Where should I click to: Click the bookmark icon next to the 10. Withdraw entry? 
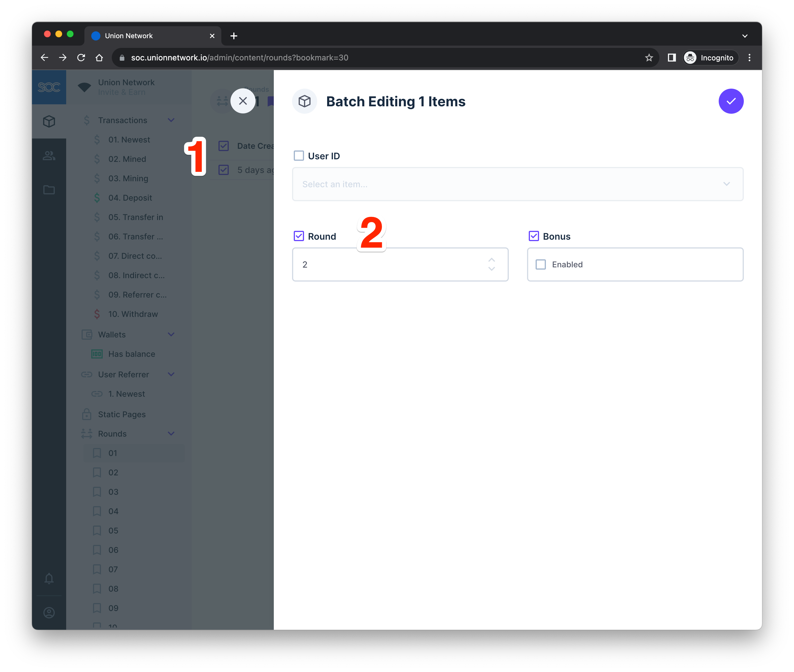pos(97,314)
